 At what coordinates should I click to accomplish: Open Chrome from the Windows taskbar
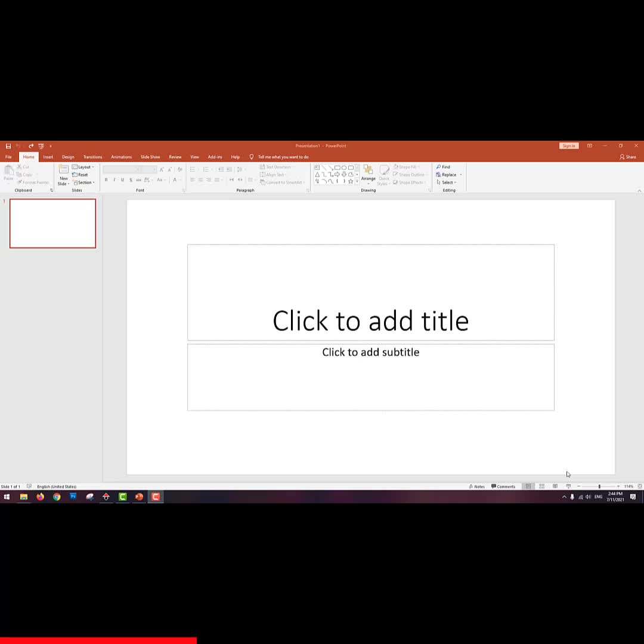57,497
